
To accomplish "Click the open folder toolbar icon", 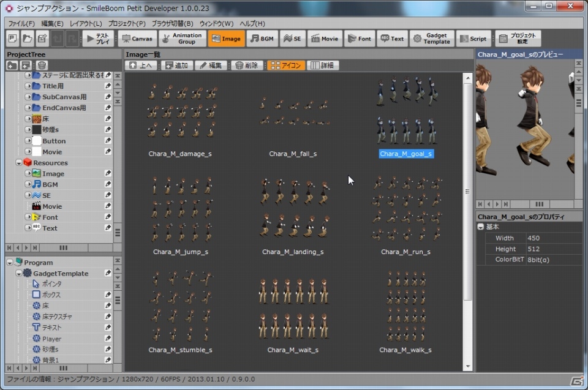I will click(x=27, y=39).
